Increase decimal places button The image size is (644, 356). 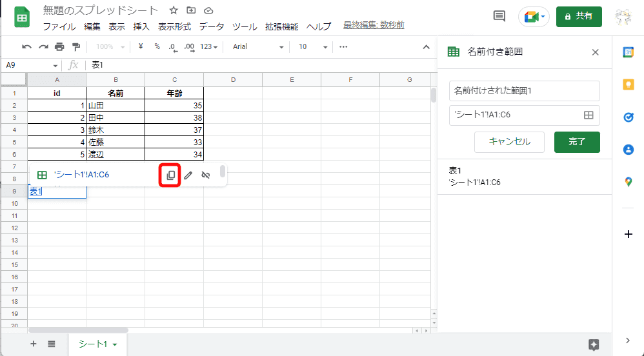189,47
